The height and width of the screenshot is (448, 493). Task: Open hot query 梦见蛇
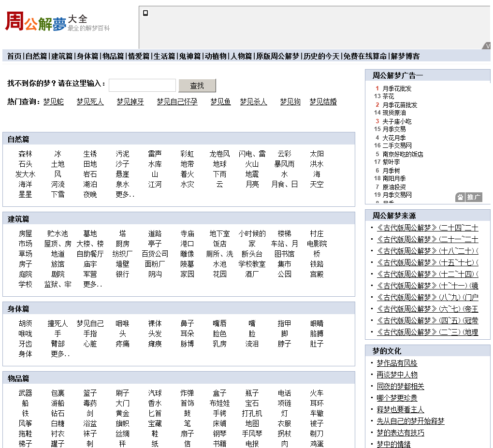point(54,102)
